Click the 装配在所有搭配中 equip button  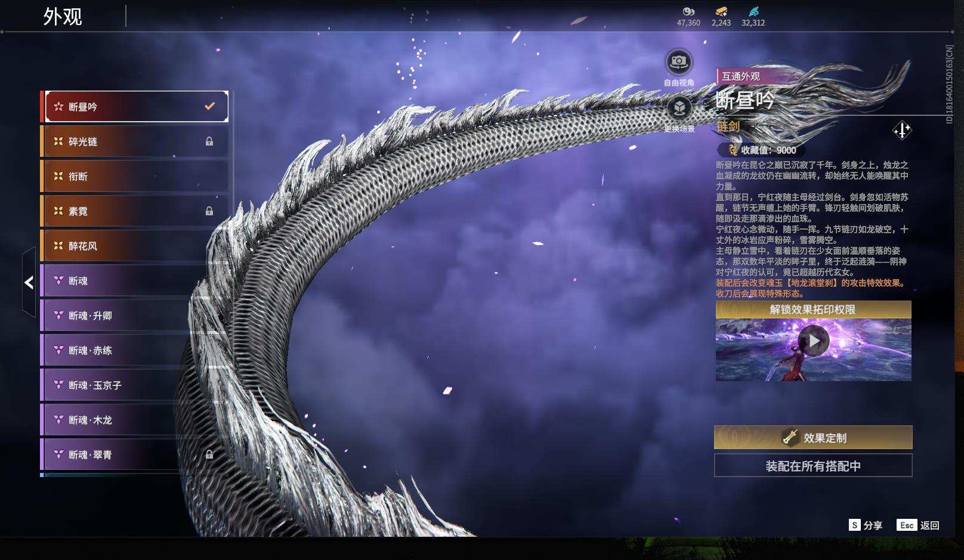coord(813,466)
